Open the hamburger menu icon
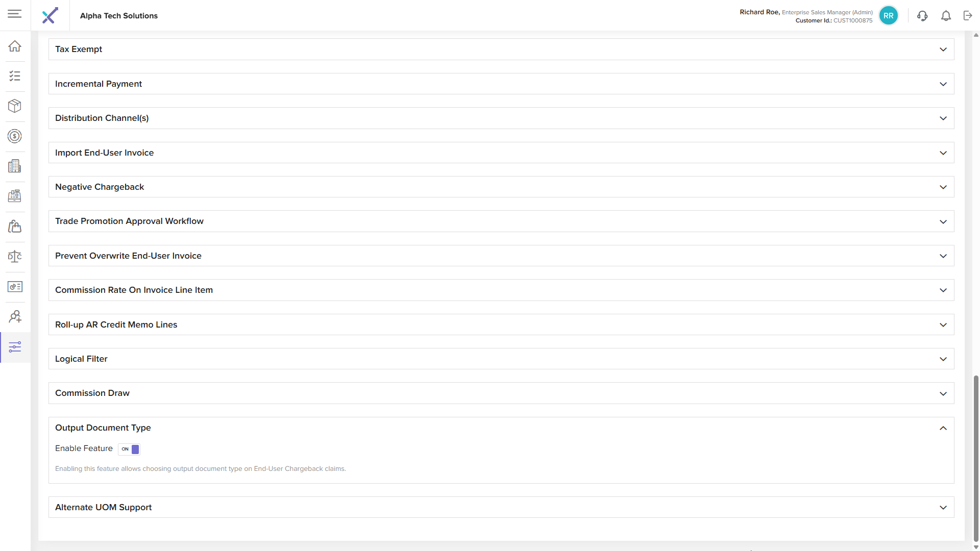The height and width of the screenshot is (551, 980). point(15,14)
